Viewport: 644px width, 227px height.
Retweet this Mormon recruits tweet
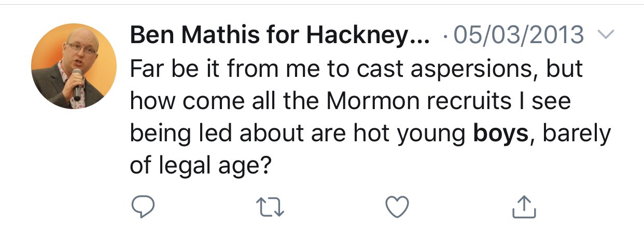[270, 207]
